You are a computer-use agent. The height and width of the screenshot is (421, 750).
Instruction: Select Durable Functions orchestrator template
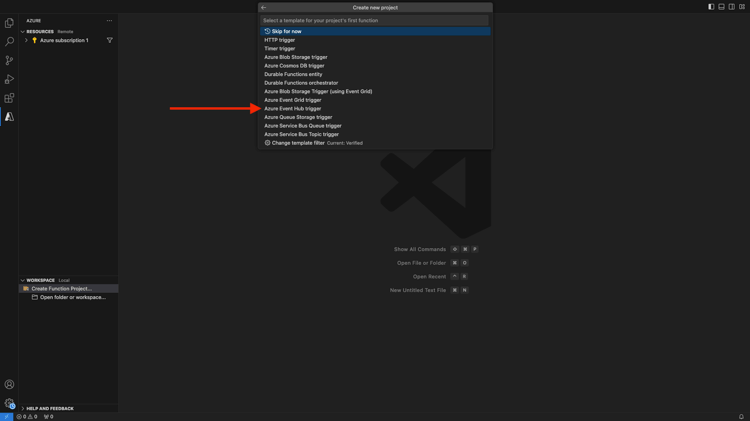click(375, 83)
